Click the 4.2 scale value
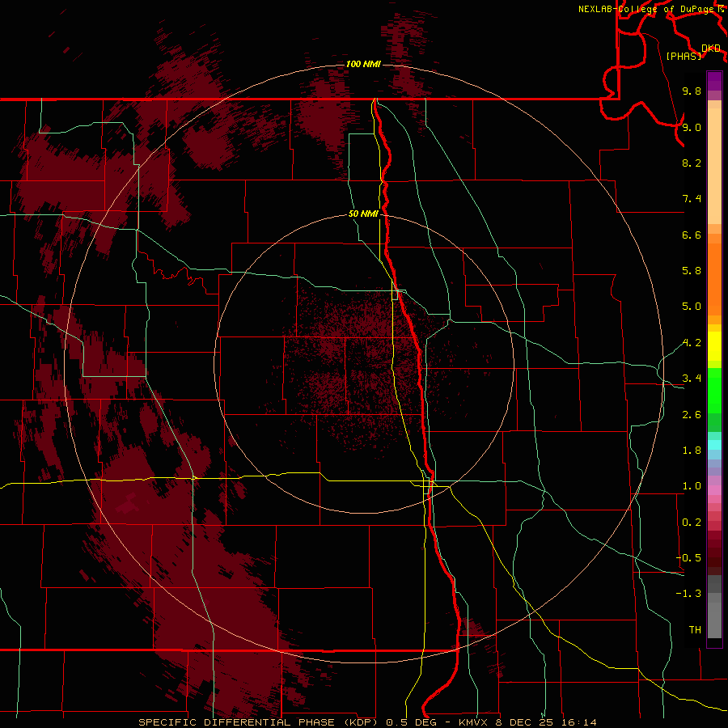The image size is (728, 728). point(692,343)
